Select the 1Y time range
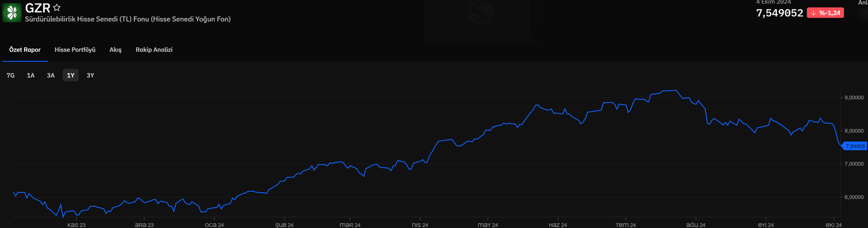 (71, 76)
